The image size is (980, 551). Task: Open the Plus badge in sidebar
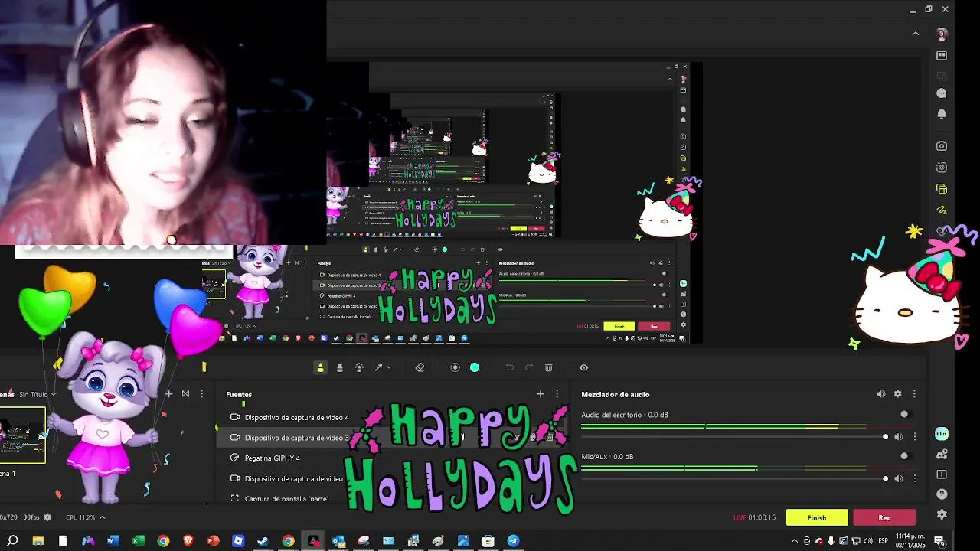(942, 434)
